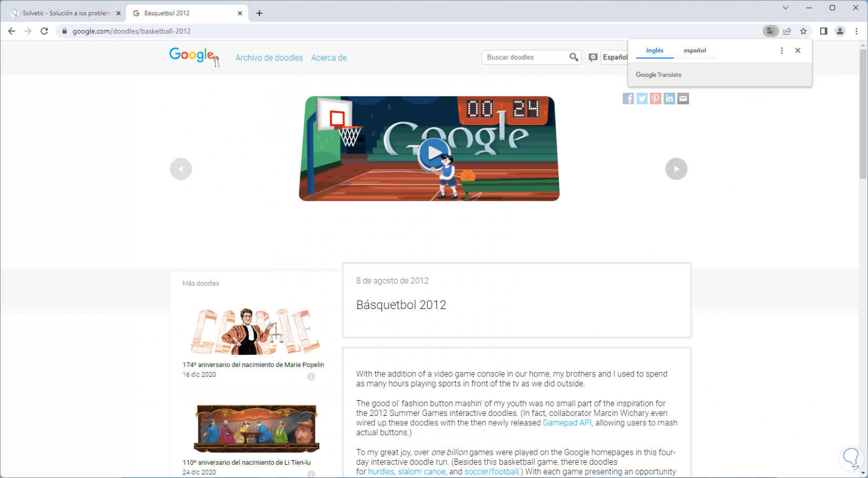The height and width of the screenshot is (478, 868).
Task: Open the browser side panel
Action: click(x=823, y=31)
